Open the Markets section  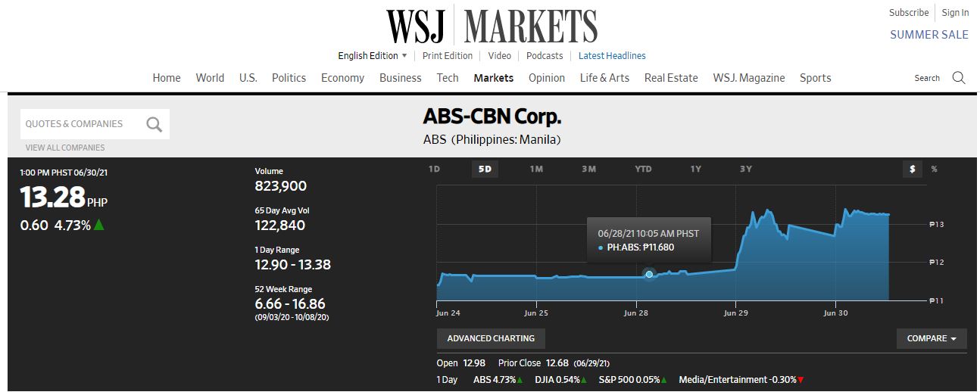point(494,78)
